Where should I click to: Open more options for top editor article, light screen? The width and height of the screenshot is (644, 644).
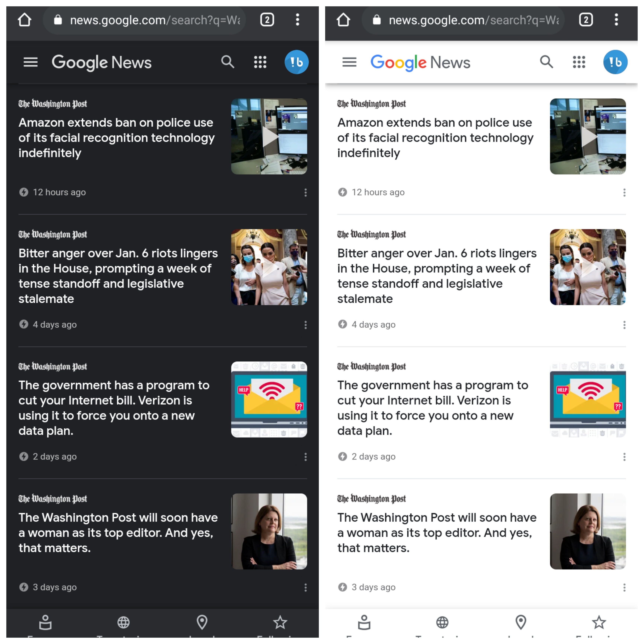(624, 587)
